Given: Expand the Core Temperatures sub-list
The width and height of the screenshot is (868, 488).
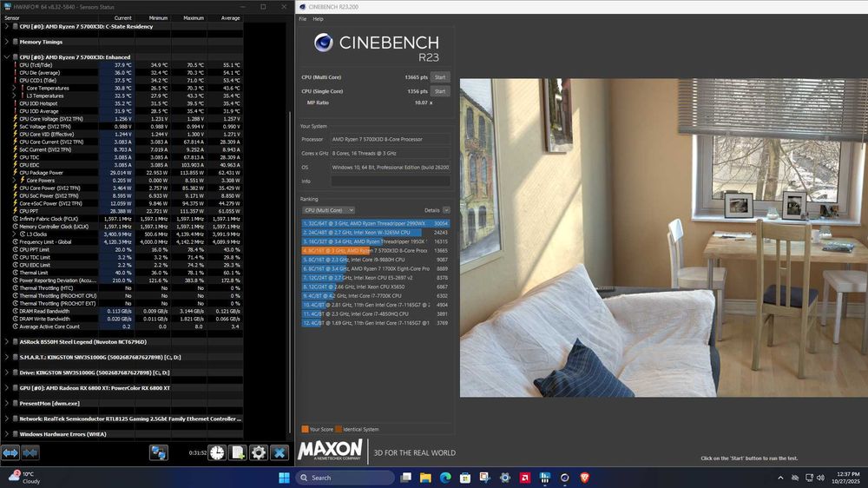Looking at the screenshot, I should point(15,88).
